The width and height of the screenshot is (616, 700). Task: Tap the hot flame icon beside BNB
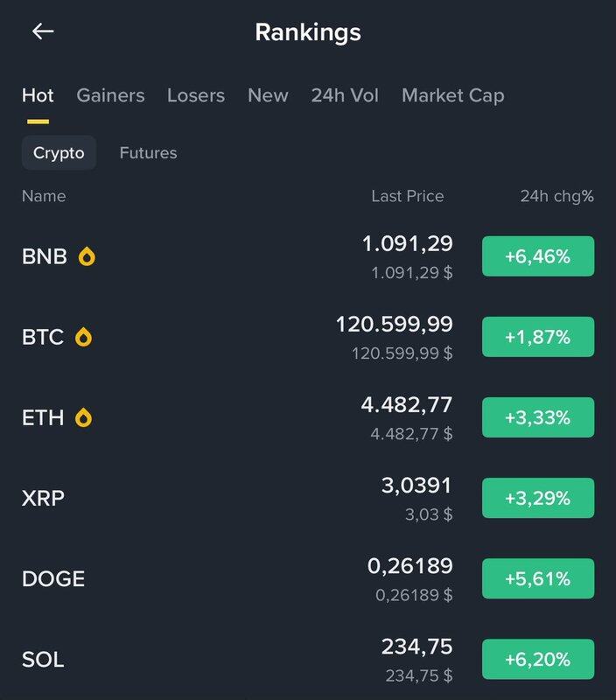(x=87, y=256)
